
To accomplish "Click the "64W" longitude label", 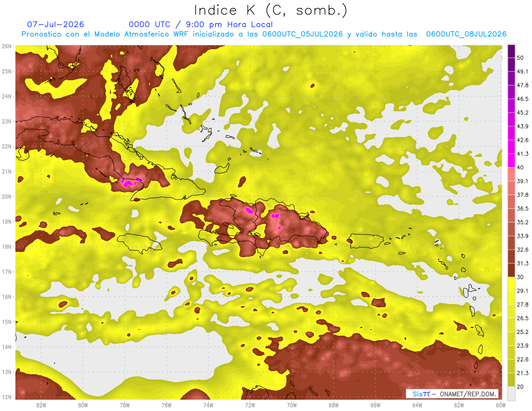I will [417, 405].
